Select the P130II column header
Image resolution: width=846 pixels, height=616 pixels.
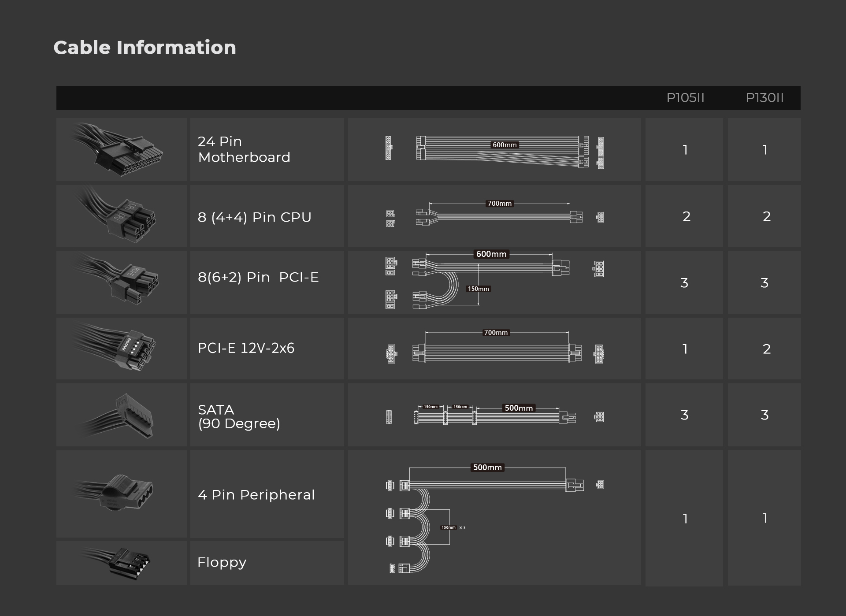click(x=764, y=98)
